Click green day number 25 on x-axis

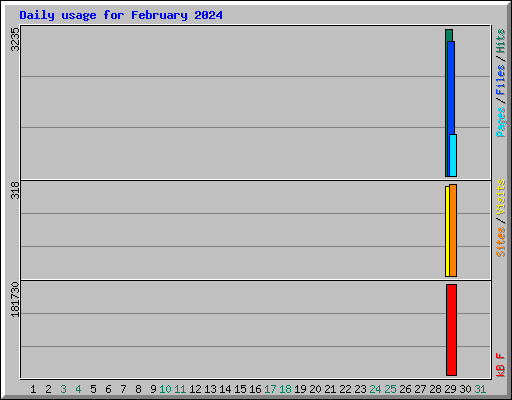390,389
